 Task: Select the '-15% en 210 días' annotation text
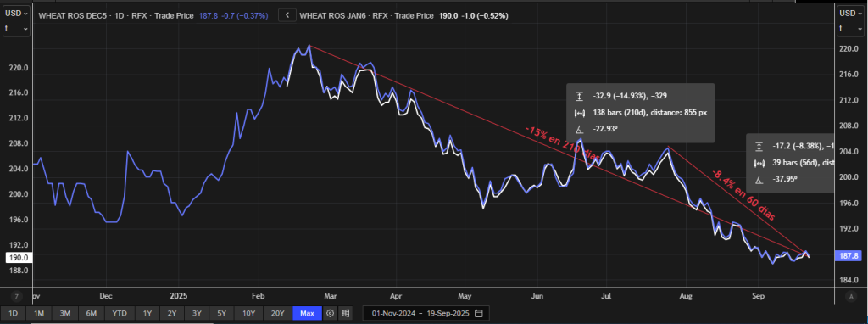click(563, 145)
